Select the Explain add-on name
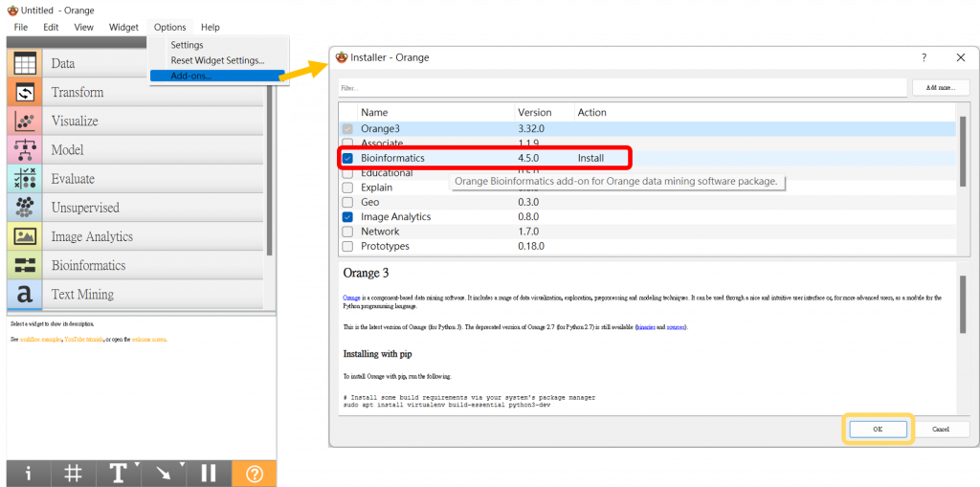Image resolution: width=980 pixels, height=487 pixels. tap(377, 188)
